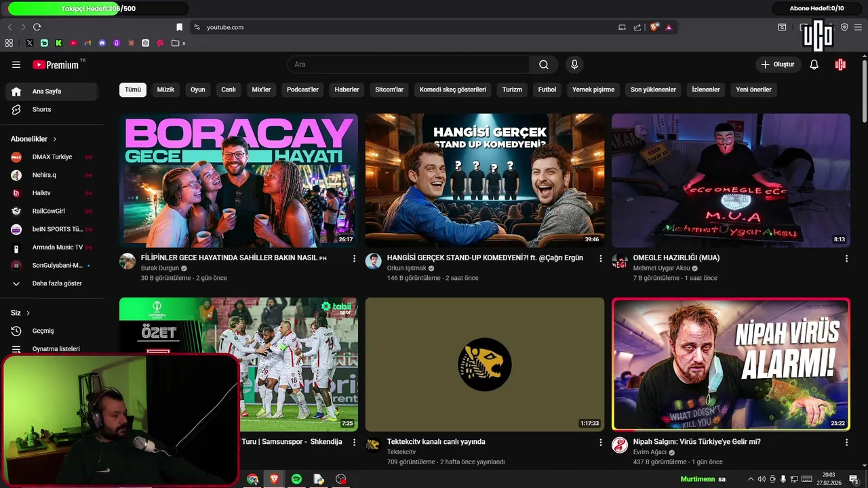Image resolution: width=868 pixels, height=488 pixels.
Task: Select the Tümü filter chip
Action: (x=133, y=89)
